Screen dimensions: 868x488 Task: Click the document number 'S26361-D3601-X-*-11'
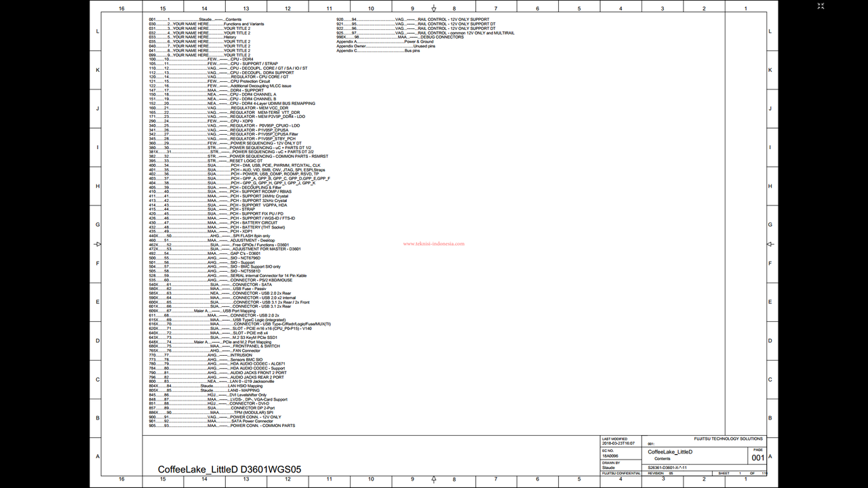(x=667, y=468)
